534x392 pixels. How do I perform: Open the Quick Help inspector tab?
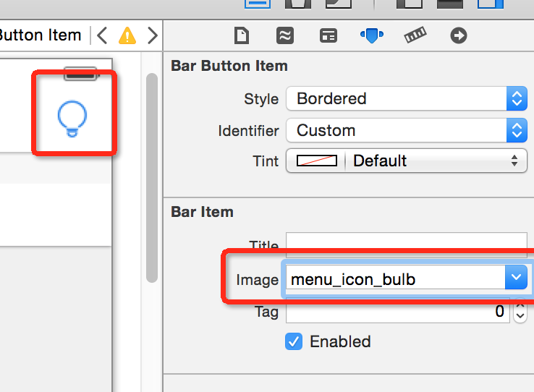284,35
